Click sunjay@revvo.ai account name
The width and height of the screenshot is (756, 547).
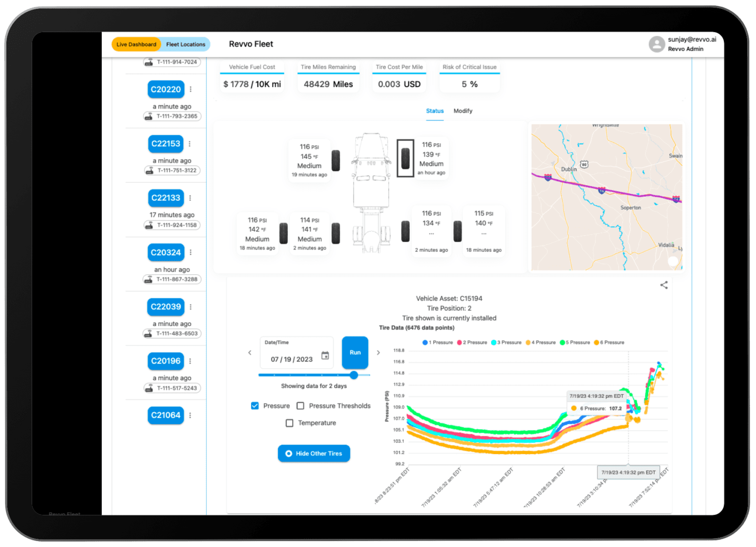click(692, 39)
